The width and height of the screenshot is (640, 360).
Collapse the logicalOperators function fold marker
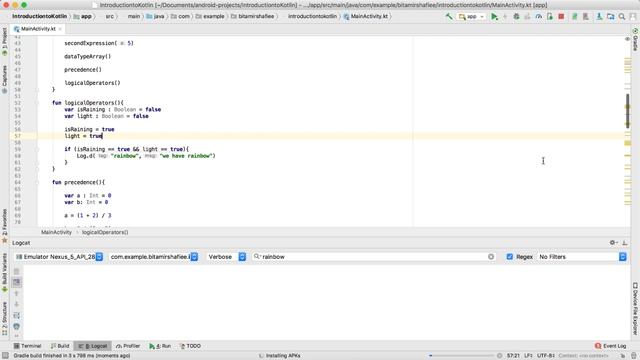click(37, 103)
